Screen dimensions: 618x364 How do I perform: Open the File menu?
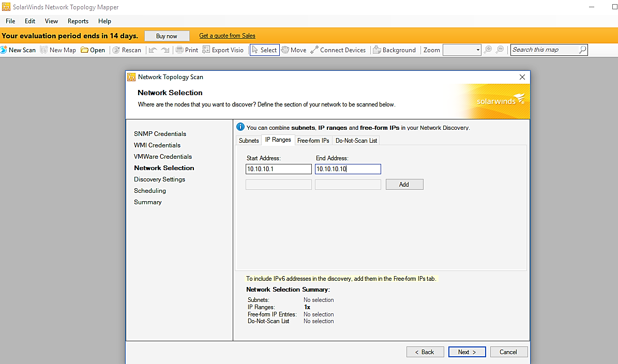(x=11, y=21)
